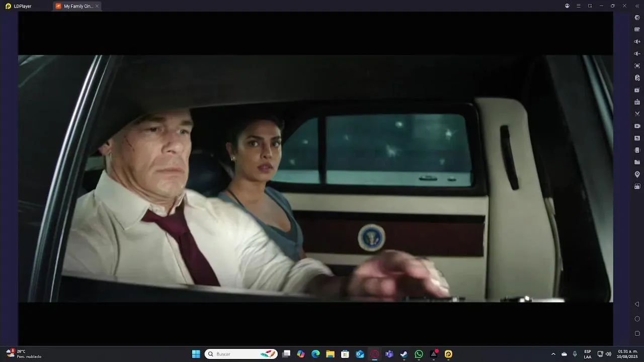Close the My Family Cinema tab
644x362 pixels.
(97, 6)
